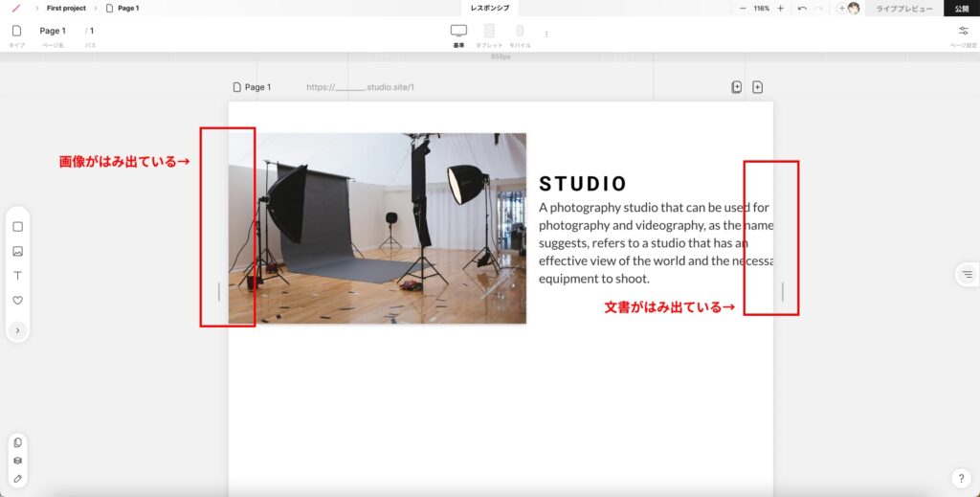Open the user avatar

[854, 8]
